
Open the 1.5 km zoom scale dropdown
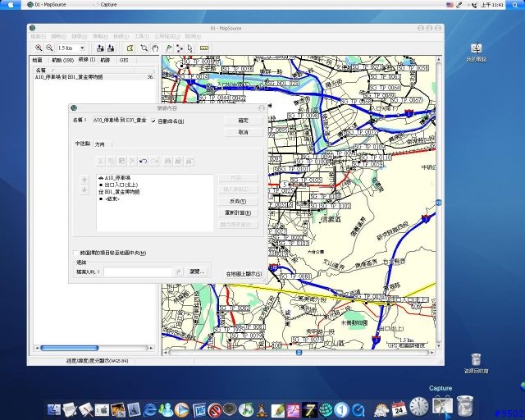coord(82,48)
